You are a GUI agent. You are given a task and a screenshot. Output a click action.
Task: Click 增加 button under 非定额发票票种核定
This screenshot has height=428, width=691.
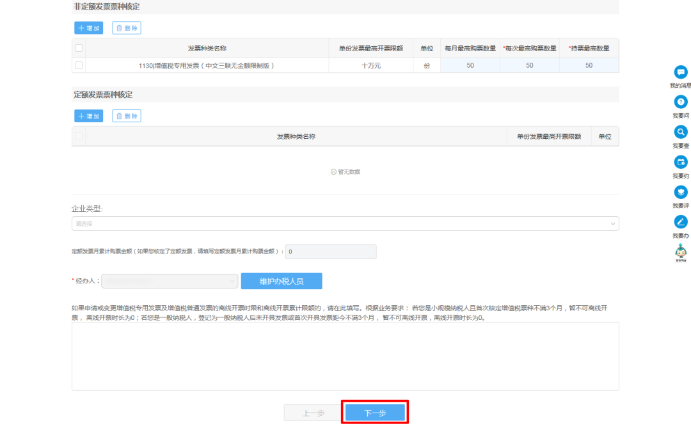pos(89,28)
